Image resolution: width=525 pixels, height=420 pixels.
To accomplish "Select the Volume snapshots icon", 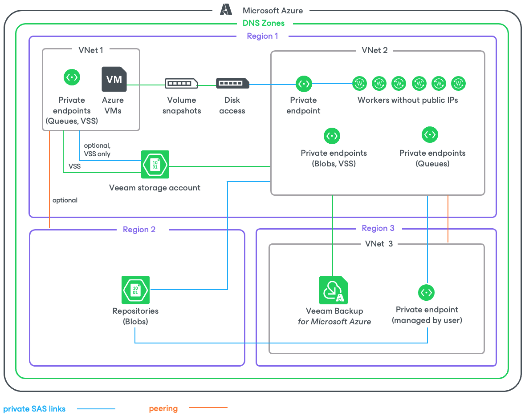I will tap(182, 83).
